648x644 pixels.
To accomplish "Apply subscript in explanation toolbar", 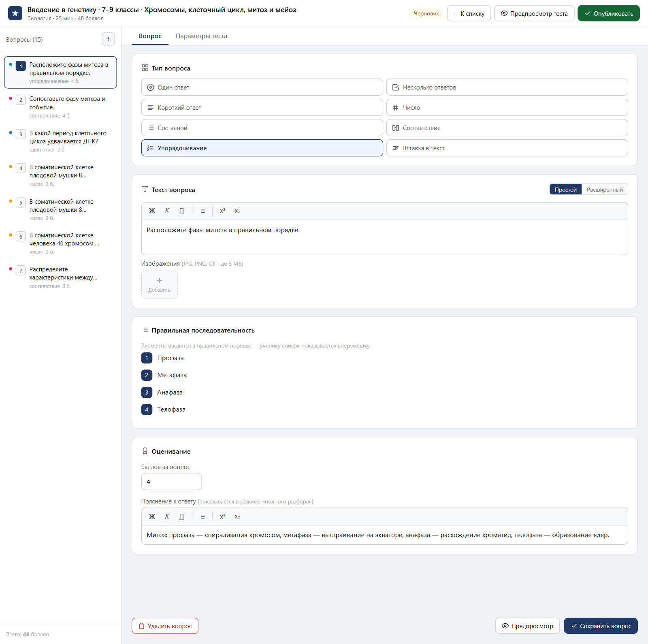I will (237, 516).
